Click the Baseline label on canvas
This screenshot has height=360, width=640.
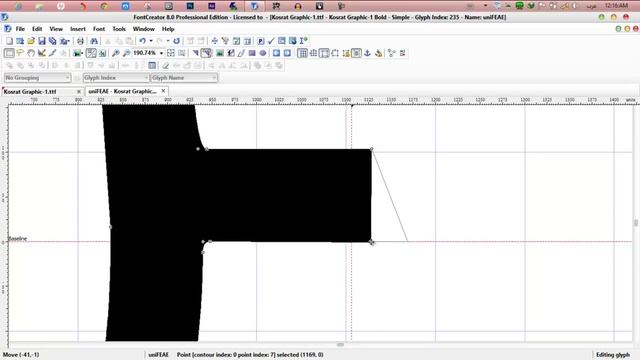(18, 238)
